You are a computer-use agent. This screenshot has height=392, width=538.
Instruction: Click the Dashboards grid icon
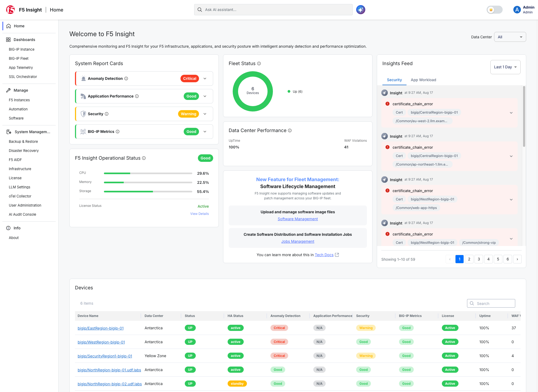click(8, 40)
